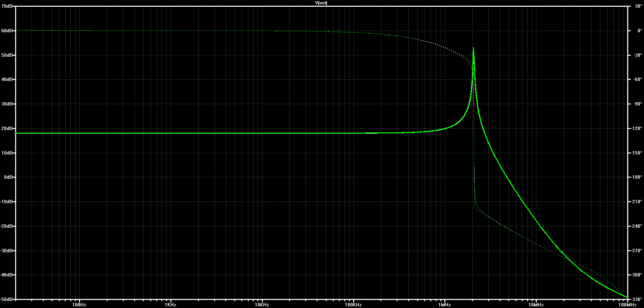
Task: Click the -180° phase axis label
Action: click(636, 177)
